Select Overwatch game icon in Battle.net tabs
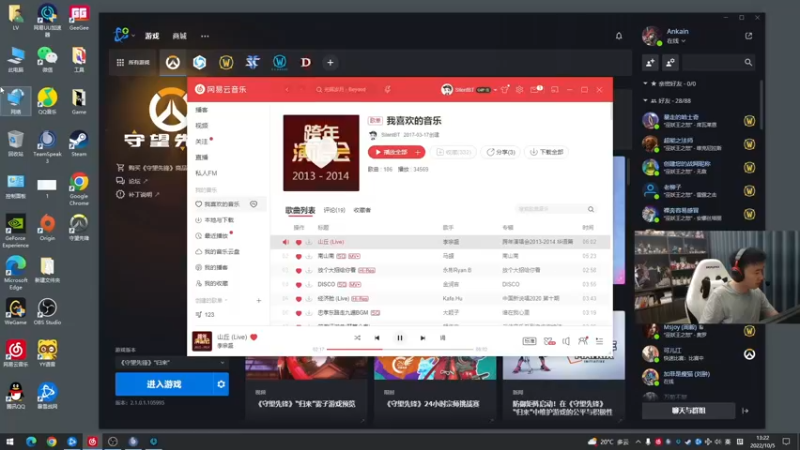 coord(173,62)
